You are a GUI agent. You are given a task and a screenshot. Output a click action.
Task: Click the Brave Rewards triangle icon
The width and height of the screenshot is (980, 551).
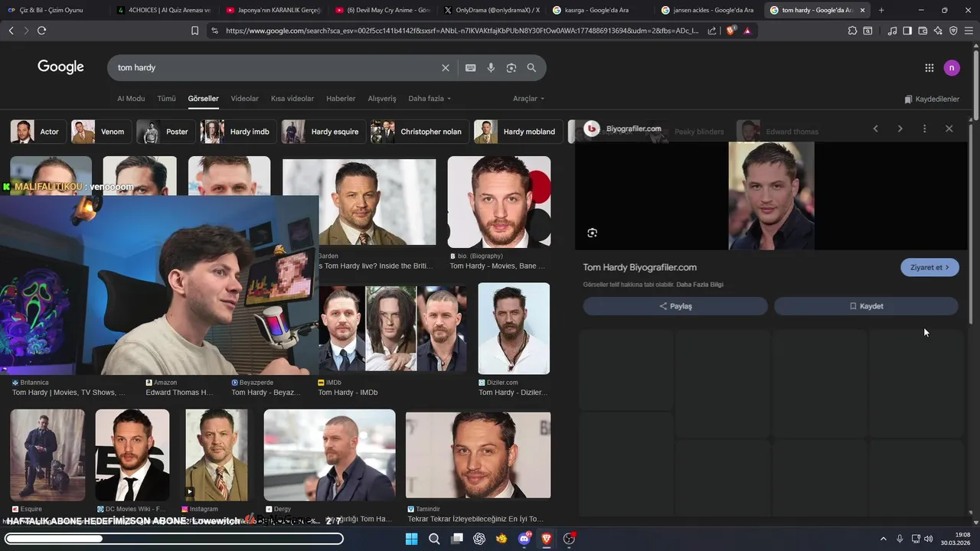click(x=747, y=31)
